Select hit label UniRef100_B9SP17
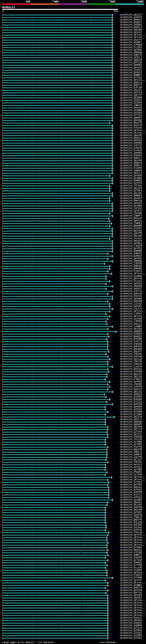 pos(131,27)
